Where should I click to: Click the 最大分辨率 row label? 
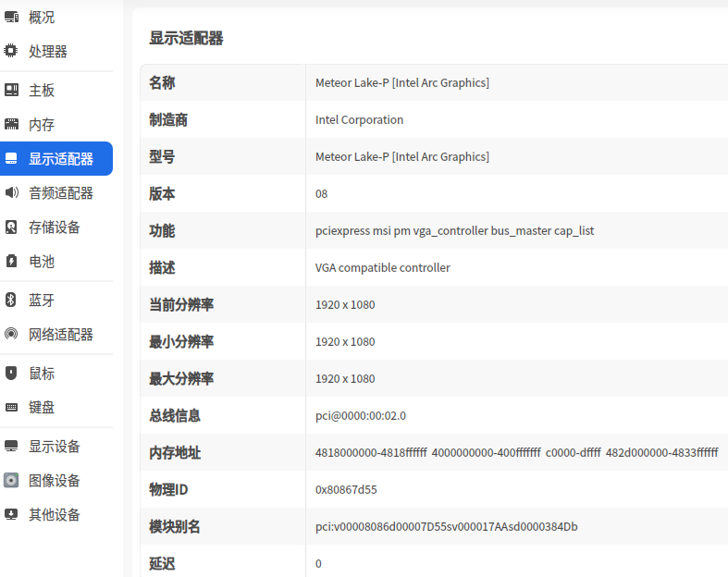click(x=181, y=379)
